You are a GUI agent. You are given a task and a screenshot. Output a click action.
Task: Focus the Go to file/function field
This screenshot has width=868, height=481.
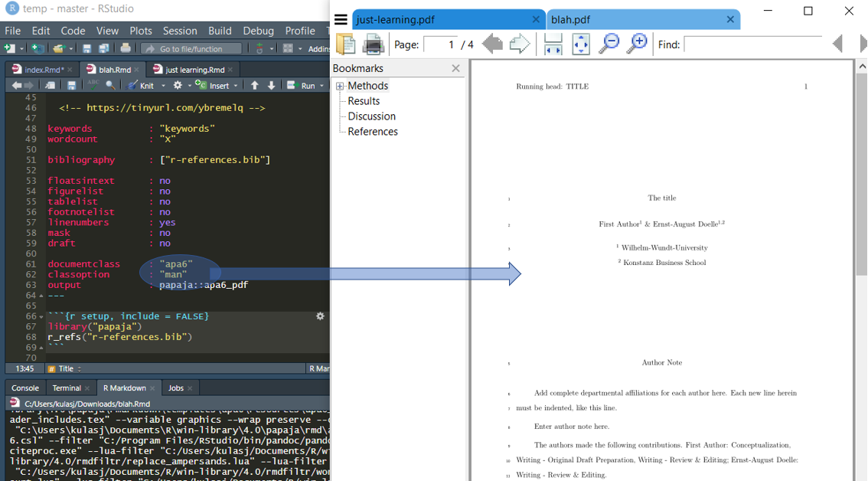tap(191, 49)
